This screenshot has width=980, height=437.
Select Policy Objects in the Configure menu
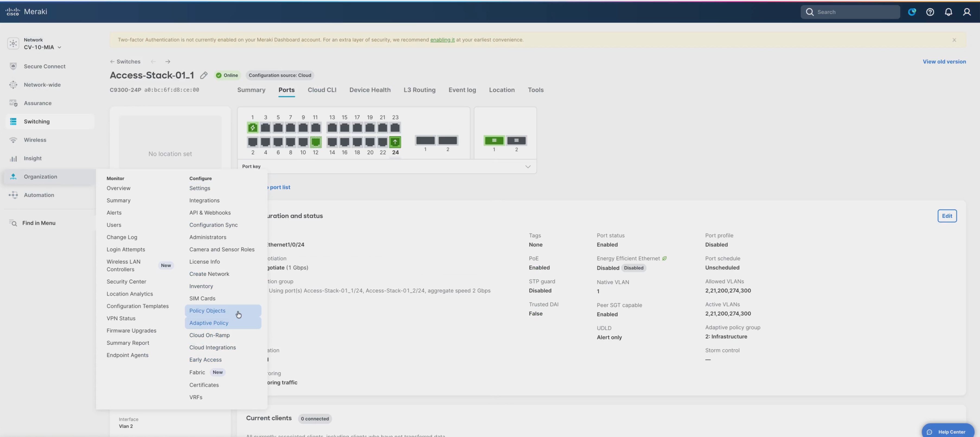(x=223, y=311)
